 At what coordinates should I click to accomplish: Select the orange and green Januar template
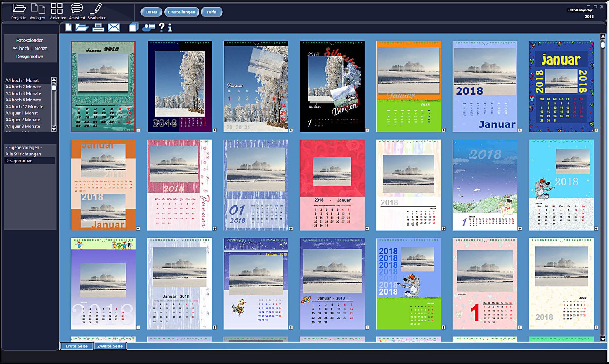point(408,86)
